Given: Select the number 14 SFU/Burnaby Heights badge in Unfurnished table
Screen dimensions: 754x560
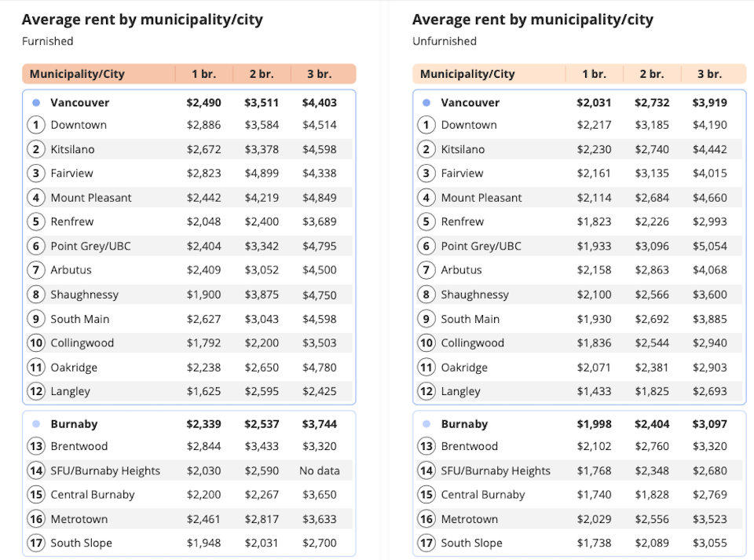Looking at the screenshot, I should pos(426,470).
